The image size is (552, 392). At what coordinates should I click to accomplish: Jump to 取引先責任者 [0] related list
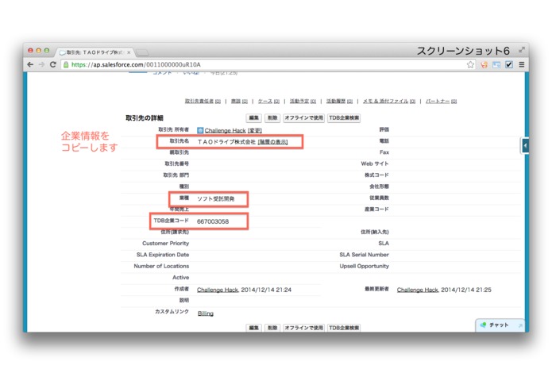tap(203, 102)
